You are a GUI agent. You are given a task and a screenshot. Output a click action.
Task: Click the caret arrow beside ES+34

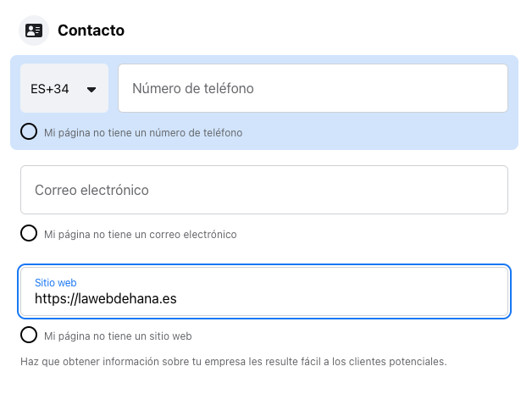click(x=91, y=90)
